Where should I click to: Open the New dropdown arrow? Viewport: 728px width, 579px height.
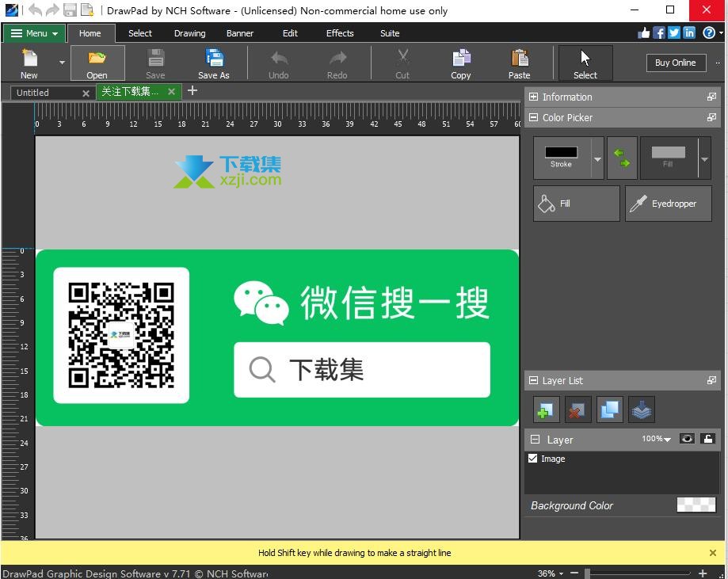(62, 63)
